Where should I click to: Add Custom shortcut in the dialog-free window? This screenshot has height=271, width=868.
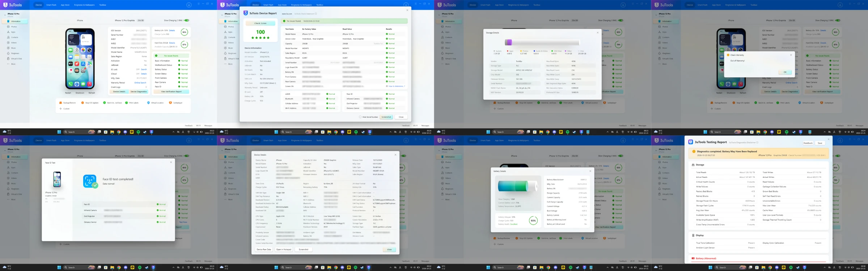point(64,108)
